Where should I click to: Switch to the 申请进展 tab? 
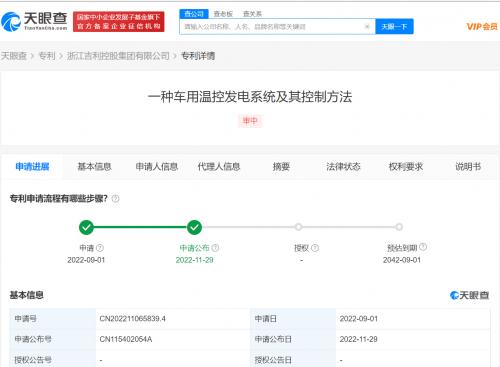(x=32, y=166)
